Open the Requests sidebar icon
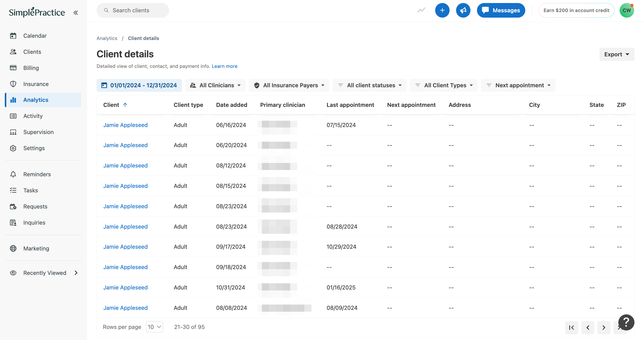This screenshot has height=340, width=644. pyautogui.click(x=13, y=206)
